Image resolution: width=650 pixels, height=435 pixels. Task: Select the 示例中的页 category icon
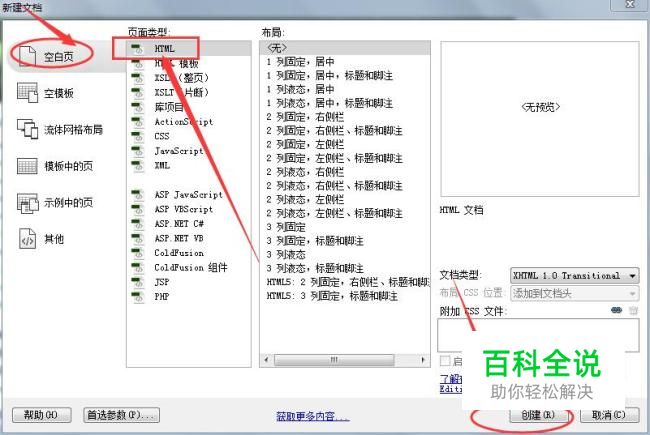pyautogui.click(x=27, y=203)
